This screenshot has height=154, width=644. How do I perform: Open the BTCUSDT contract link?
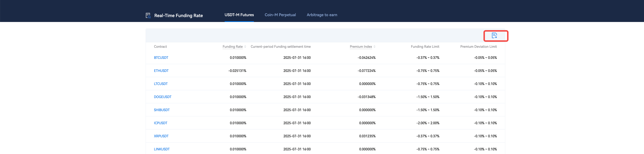pyautogui.click(x=161, y=58)
